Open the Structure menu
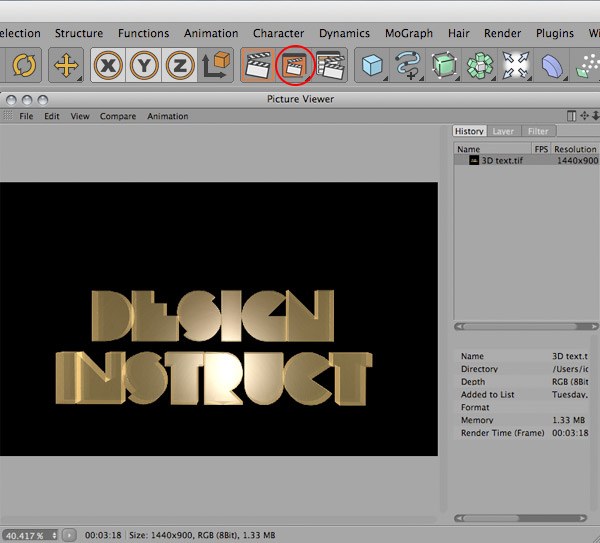This screenshot has height=543, width=600. tap(79, 33)
